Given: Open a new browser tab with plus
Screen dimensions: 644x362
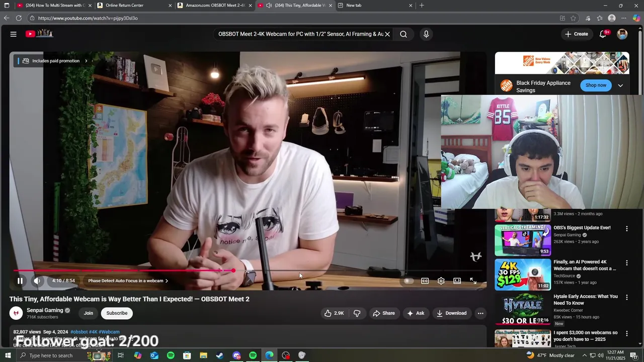Looking at the screenshot, I should (422, 6).
